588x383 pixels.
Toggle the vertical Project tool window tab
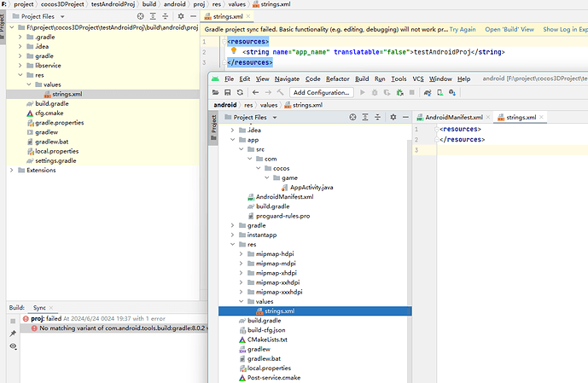tap(214, 125)
